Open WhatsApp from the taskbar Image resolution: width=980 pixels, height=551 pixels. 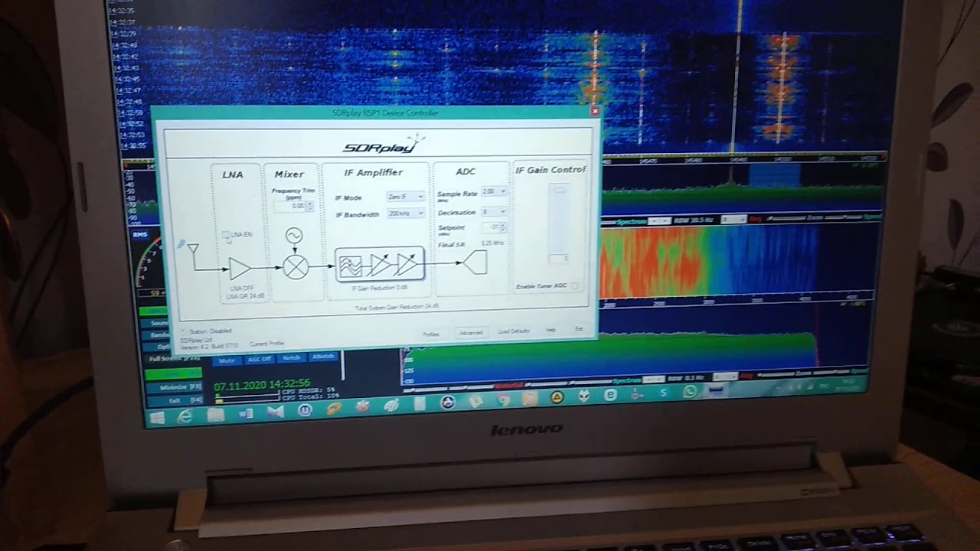[x=690, y=392]
